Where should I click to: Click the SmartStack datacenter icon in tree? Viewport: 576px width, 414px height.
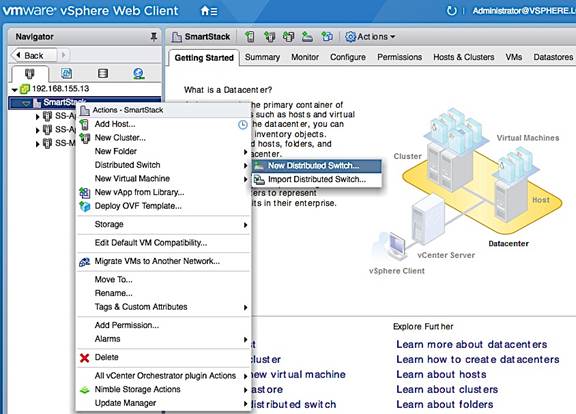coord(37,103)
